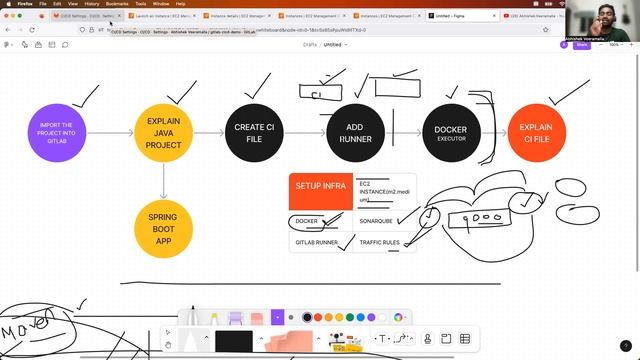Pick the red color swatch
The height and width of the screenshot is (360, 640).
[x=318, y=317]
